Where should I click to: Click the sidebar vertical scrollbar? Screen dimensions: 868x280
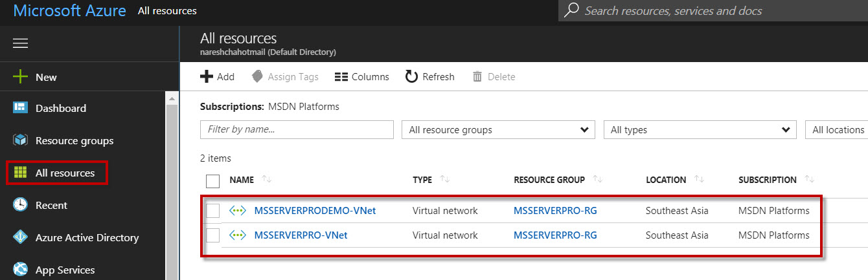(172, 188)
